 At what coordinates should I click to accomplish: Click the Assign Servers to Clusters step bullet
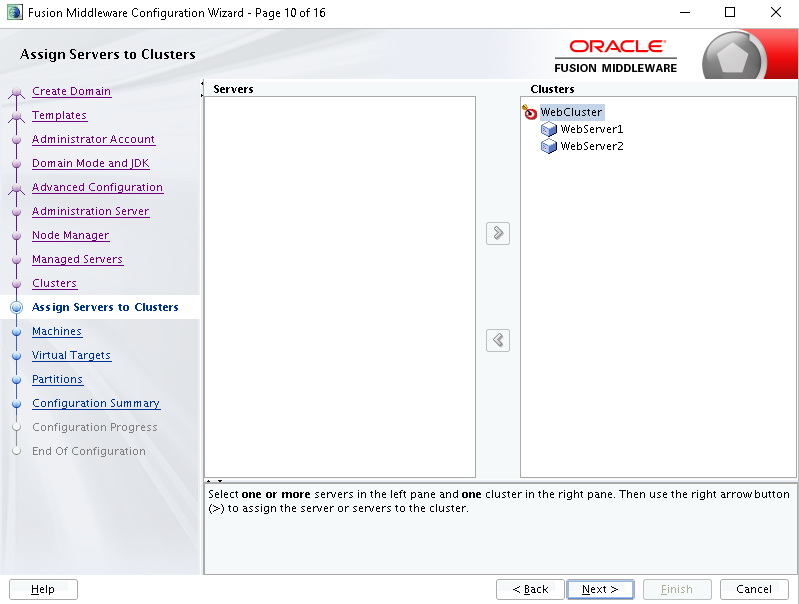tap(16, 307)
